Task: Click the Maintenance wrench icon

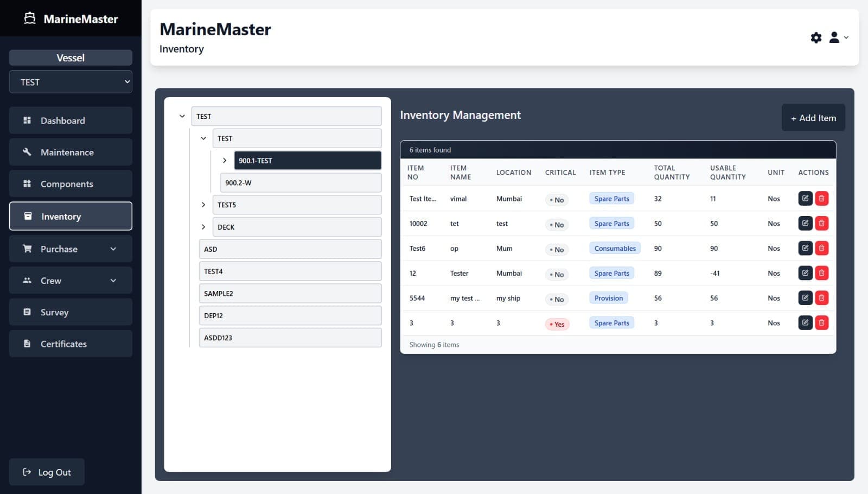Action: (x=26, y=152)
